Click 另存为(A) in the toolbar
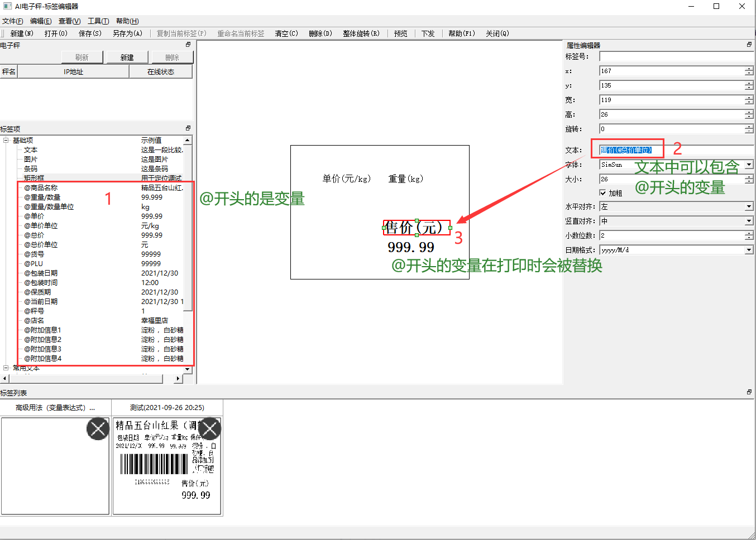The height and width of the screenshot is (540, 756). 127,33
